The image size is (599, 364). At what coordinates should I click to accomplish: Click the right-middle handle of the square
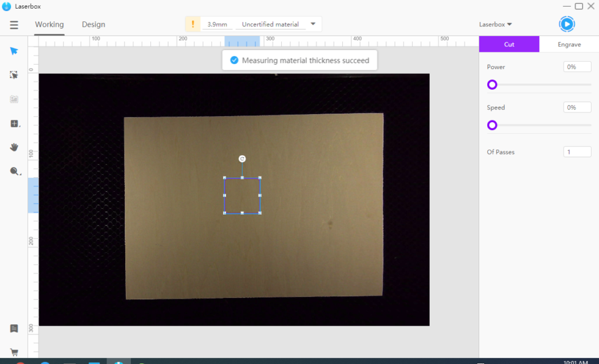coord(260,195)
